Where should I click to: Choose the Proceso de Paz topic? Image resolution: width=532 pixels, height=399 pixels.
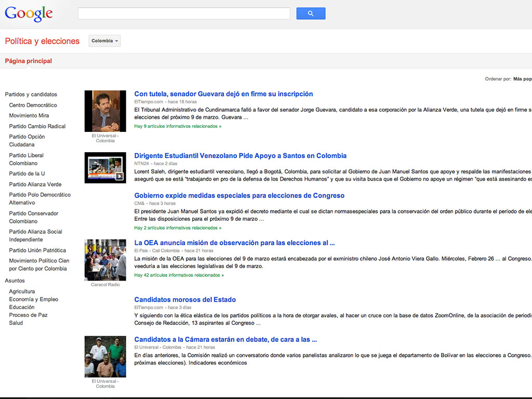click(28, 315)
